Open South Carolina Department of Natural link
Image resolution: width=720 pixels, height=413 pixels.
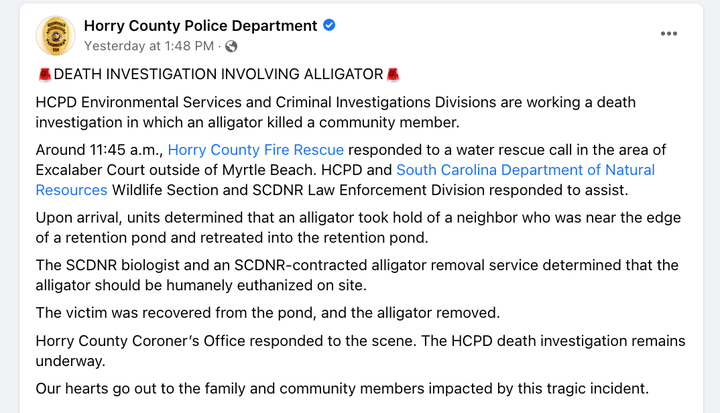526,170
